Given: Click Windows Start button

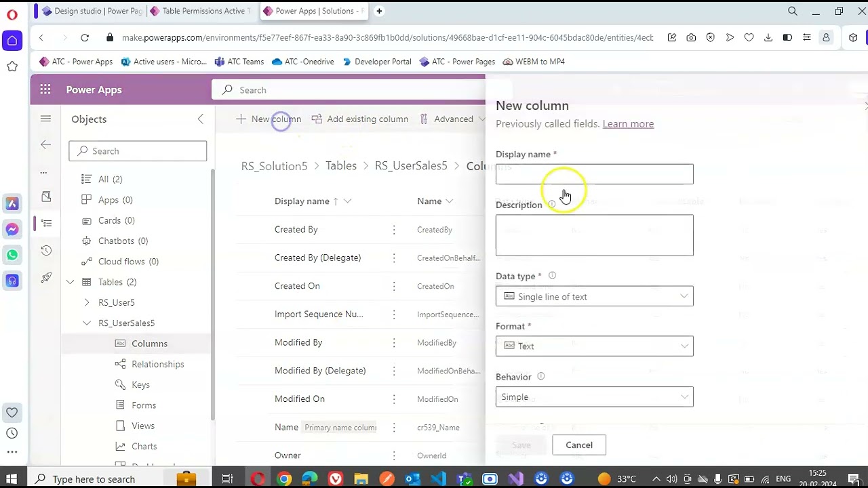Looking at the screenshot, I should (12, 479).
